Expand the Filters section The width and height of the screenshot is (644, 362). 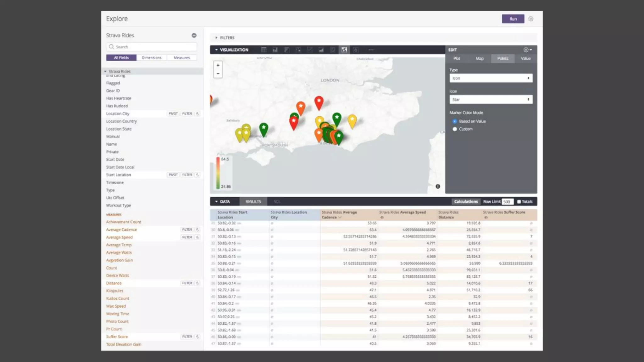point(225,38)
